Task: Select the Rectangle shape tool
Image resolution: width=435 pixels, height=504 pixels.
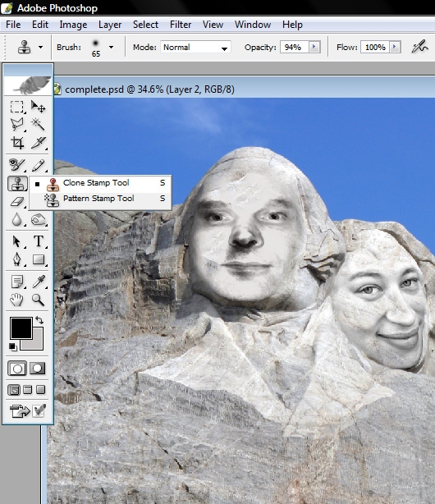Action: 38,259
